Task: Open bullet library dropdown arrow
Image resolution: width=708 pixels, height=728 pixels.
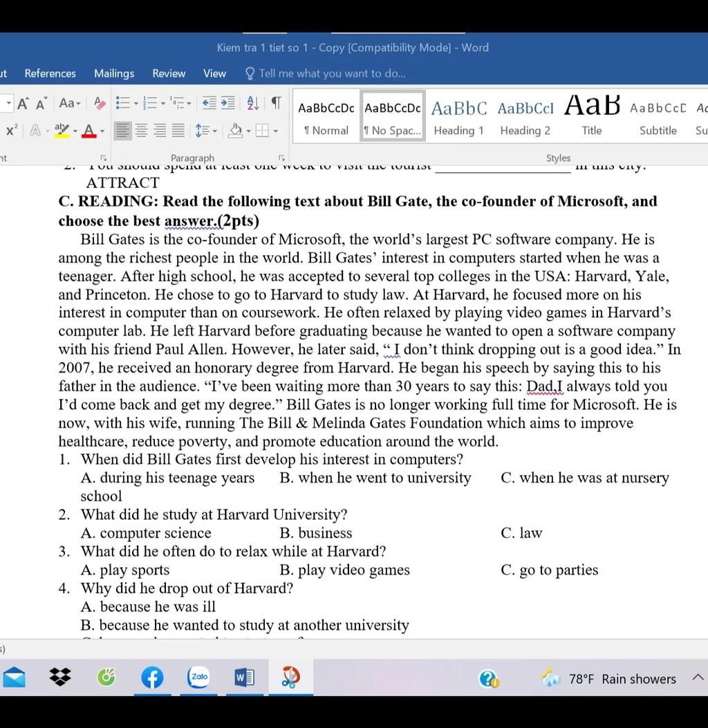Action: point(136,104)
